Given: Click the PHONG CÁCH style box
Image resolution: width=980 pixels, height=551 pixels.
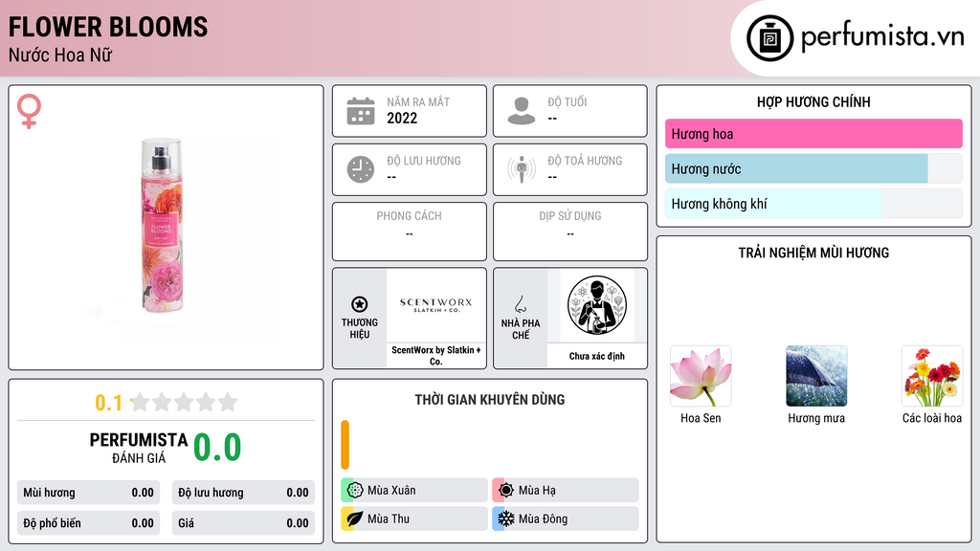Looking at the screenshot, I should pyautogui.click(x=410, y=231).
